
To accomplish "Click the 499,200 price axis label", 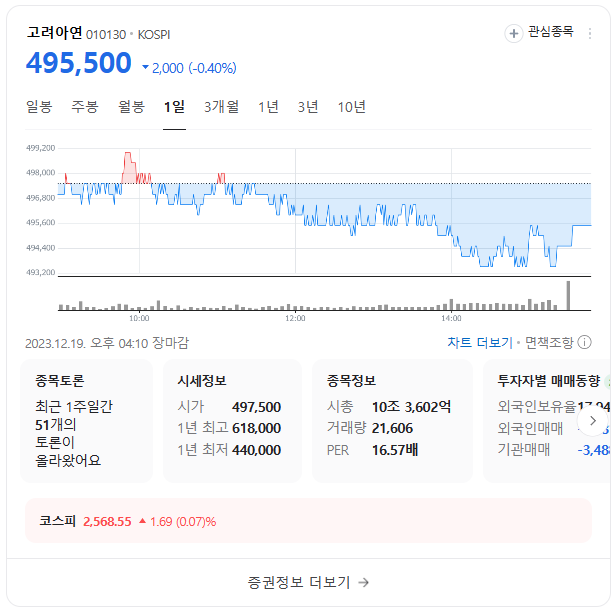I will pos(41,148).
